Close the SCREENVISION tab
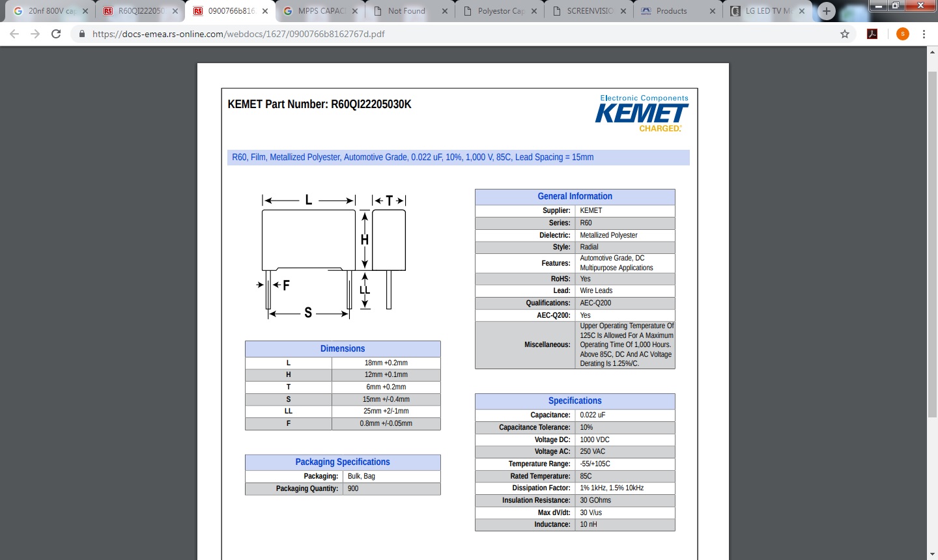 pos(623,11)
